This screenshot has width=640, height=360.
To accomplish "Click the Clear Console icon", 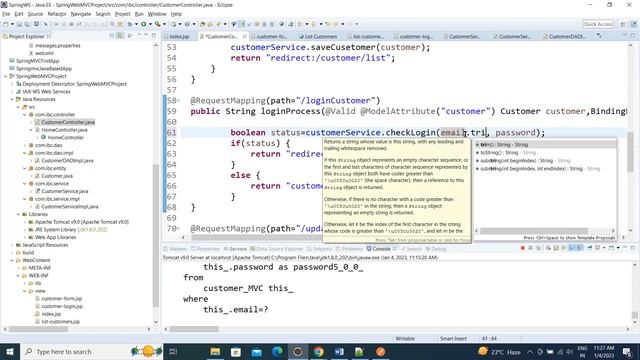I will pos(548,248).
